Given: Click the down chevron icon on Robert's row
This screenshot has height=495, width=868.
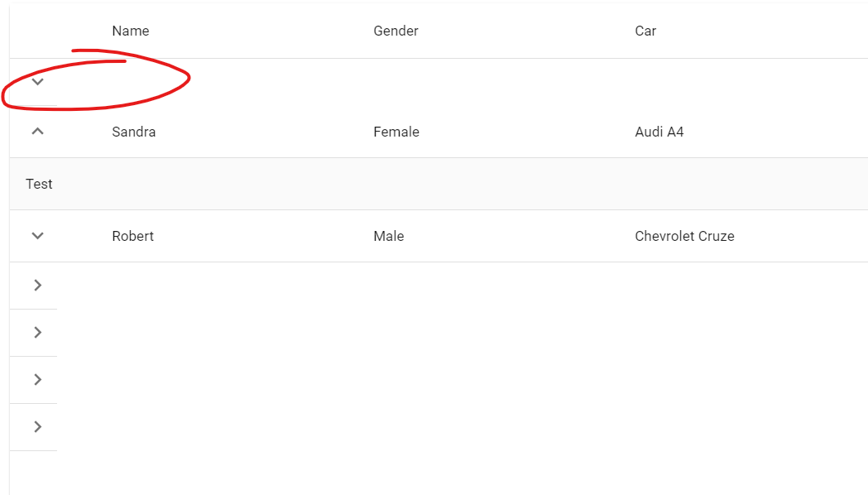Looking at the screenshot, I should click(36, 236).
